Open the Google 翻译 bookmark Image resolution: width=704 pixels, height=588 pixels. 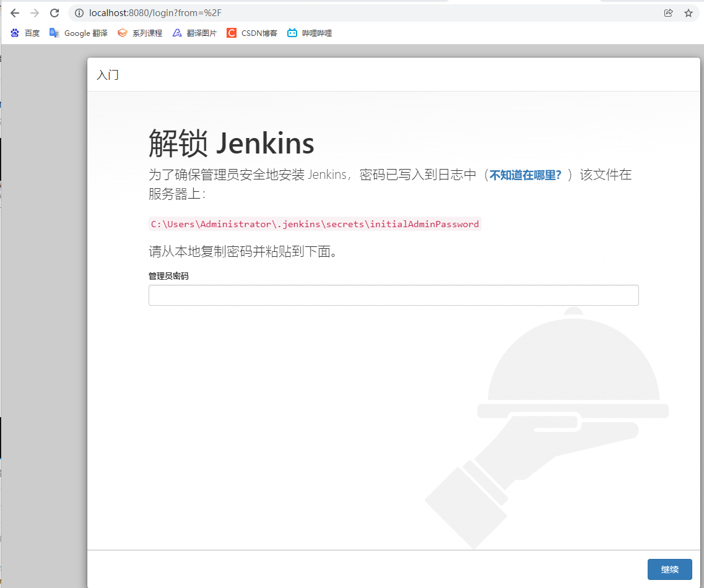pos(79,33)
